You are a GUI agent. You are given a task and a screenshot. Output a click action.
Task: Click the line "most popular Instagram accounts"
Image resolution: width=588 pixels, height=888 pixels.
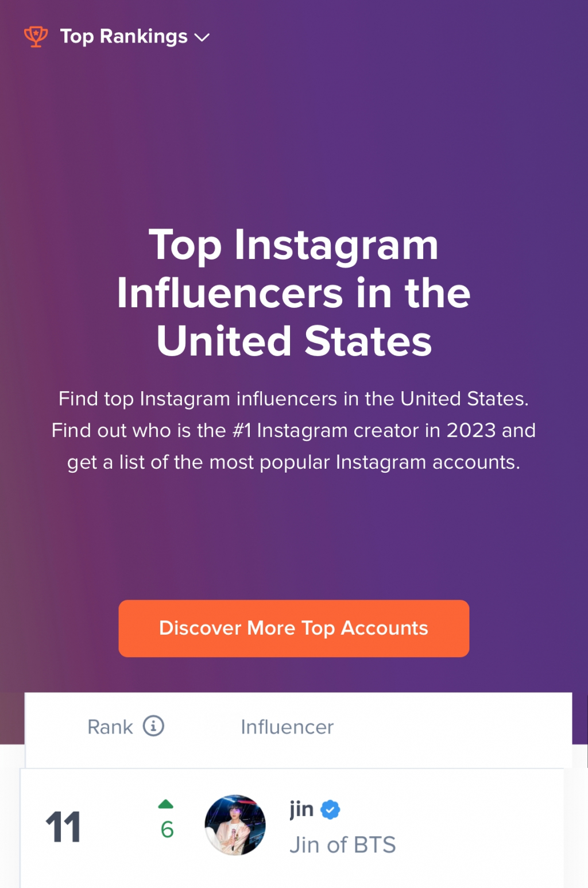[x=293, y=462]
